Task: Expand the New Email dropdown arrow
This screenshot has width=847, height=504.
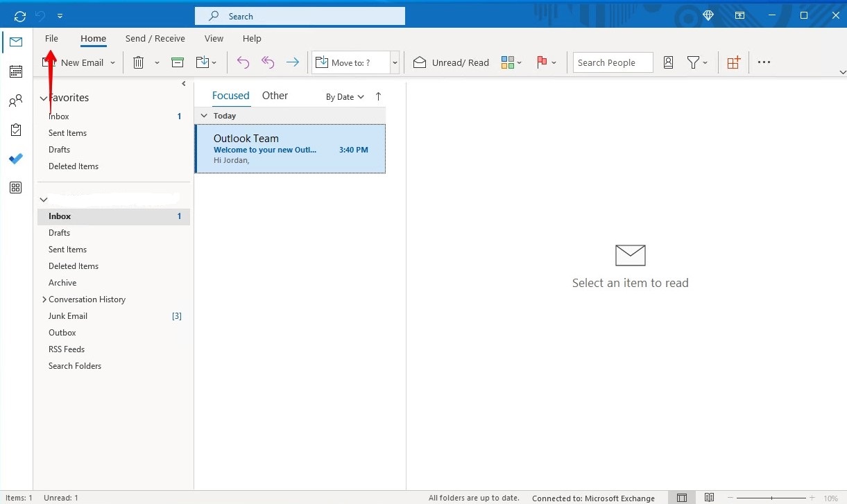Action: pos(113,62)
